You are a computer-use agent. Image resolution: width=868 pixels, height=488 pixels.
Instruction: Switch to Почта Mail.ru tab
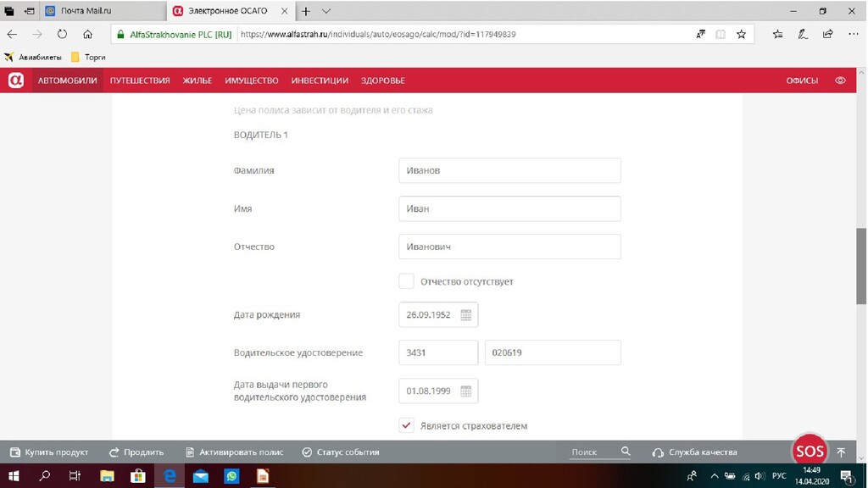103,11
